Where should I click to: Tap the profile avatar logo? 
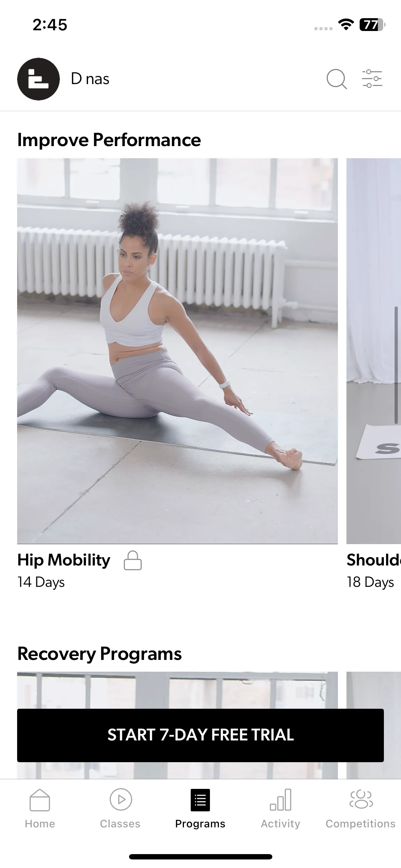click(38, 79)
